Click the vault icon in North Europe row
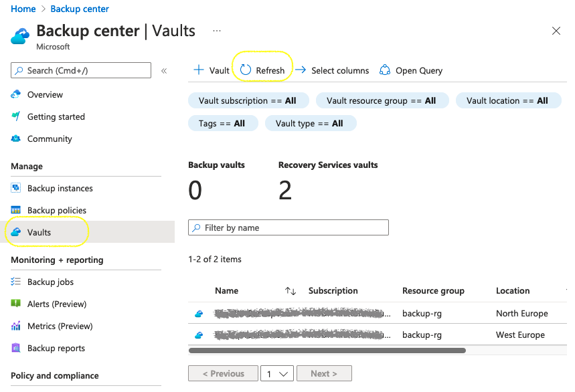Viewport: 575px width, 392px height. (199, 314)
